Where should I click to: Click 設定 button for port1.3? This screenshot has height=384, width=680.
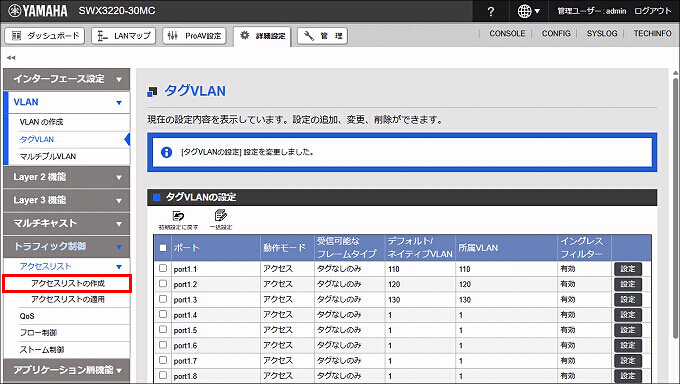tap(628, 299)
